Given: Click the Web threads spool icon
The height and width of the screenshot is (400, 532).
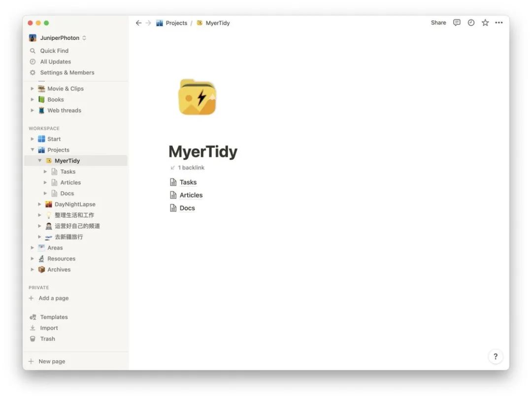Looking at the screenshot, I should pos(41,110).
